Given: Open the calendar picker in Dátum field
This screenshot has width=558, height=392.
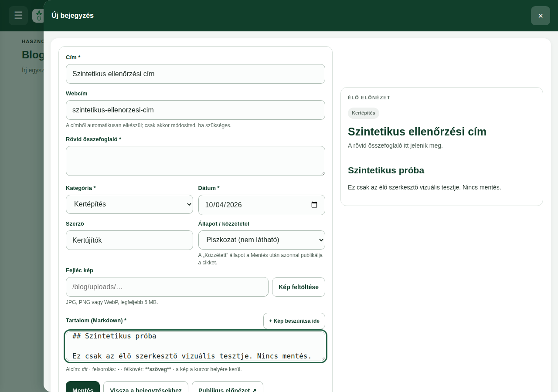Looking at the screenshot, I should point(314,205).
